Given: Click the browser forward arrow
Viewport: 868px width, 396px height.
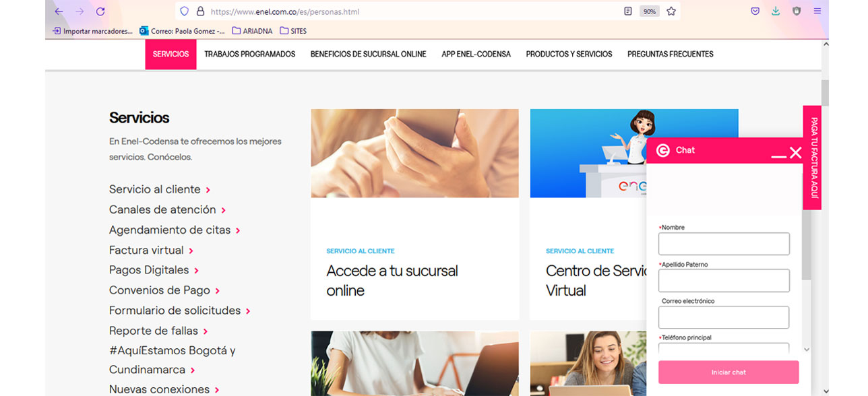Looking at the screenshot, I should [80, 11].
